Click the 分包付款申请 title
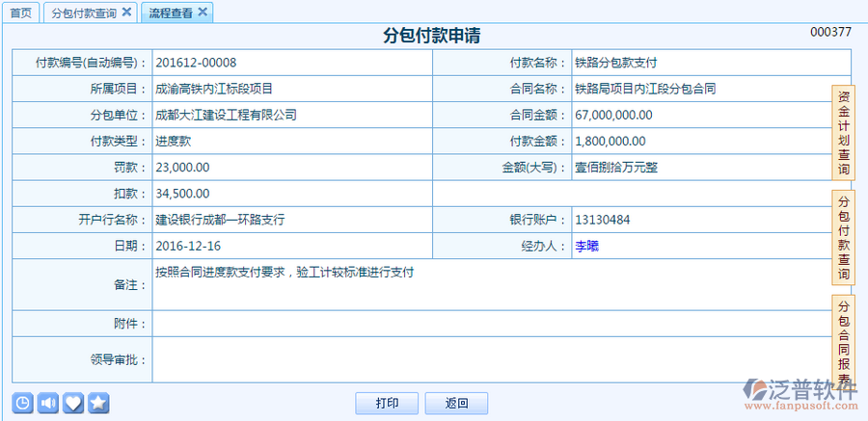 pos(432,36)
